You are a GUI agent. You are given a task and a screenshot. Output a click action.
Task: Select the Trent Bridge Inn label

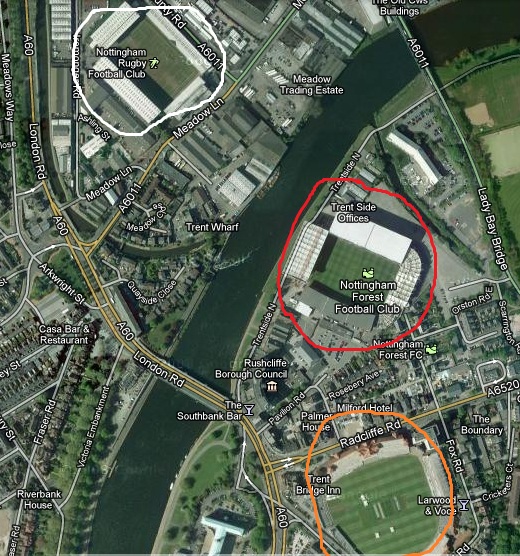pyautogui.click(x=319, y=485)
